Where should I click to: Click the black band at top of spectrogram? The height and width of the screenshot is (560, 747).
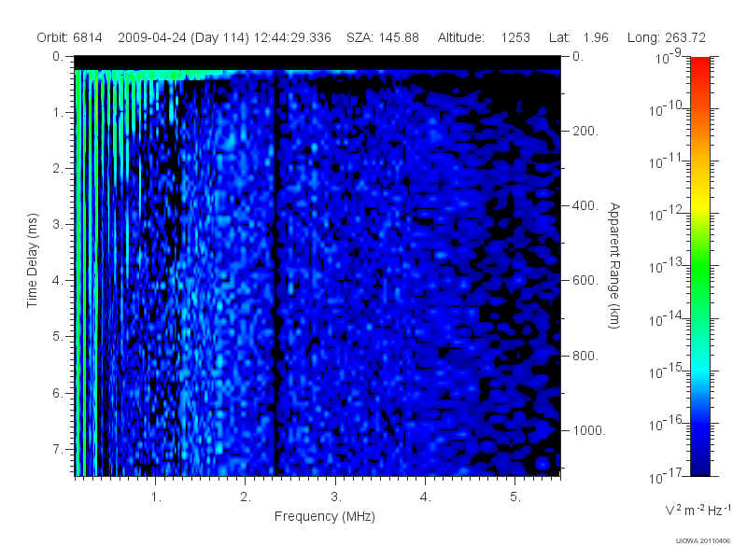(x=317, y=63)
